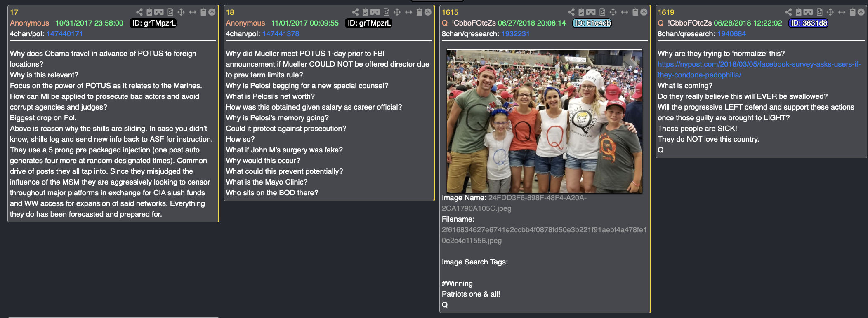Viewport: 868px width, 318px height.
Task: Click the round up-arrow icon on post 1619
Action: [x=861, y=12]
